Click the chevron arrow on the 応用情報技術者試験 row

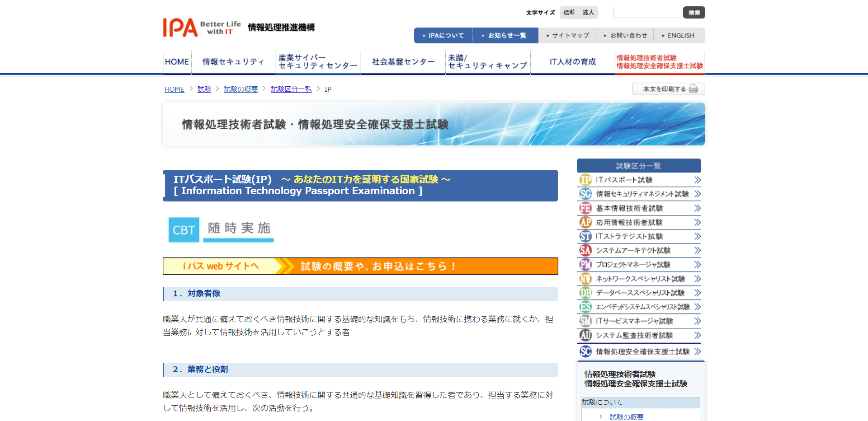pyautogui.click(x=698, y=222)
